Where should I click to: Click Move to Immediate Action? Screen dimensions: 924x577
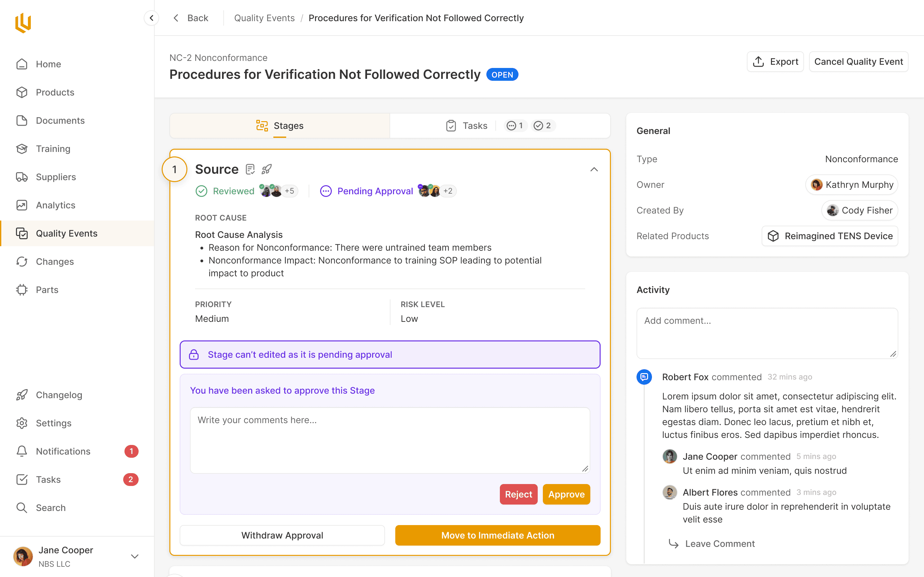tap(498, 535)
